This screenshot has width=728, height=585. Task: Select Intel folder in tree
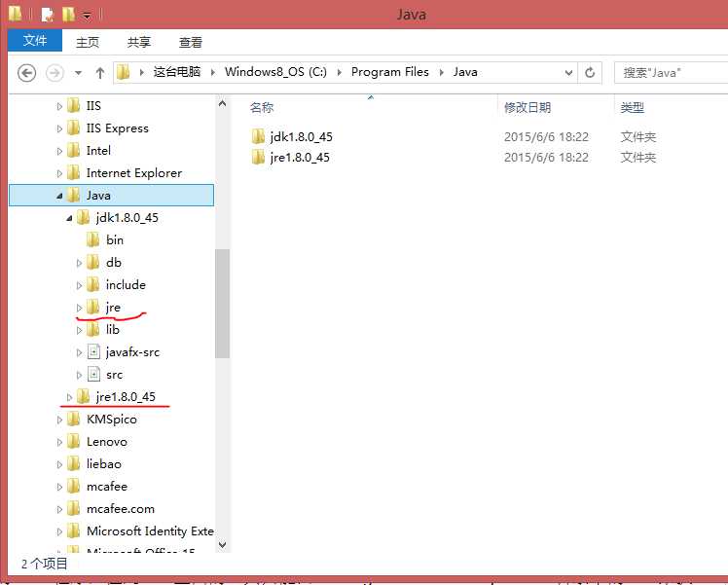pyautogui.click(x=98, y=151)
